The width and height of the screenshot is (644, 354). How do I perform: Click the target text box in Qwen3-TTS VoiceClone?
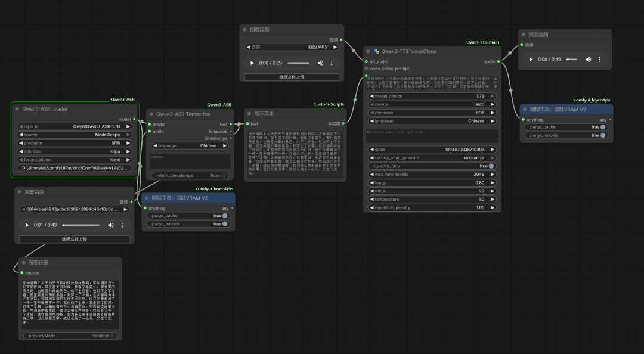429,83
